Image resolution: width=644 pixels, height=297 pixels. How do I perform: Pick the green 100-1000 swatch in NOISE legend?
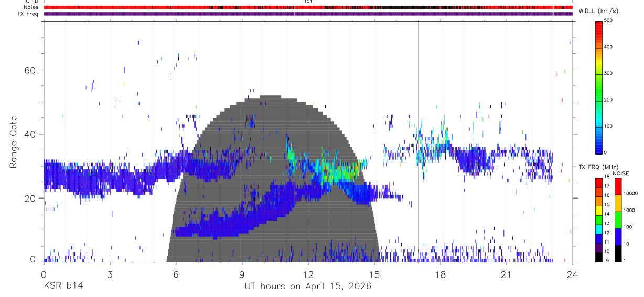(618, 220)
